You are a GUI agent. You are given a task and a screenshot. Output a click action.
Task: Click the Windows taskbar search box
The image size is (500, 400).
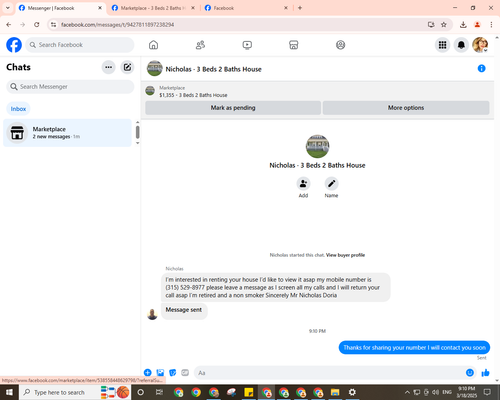click(75, 392)
